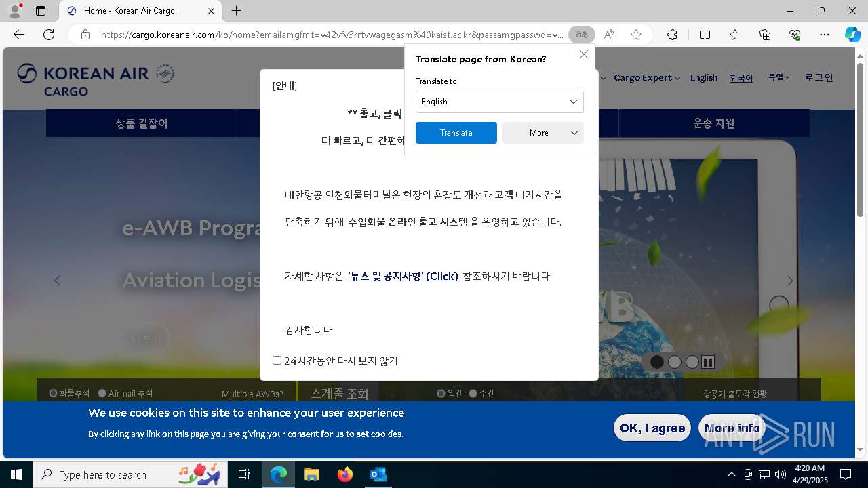
Task: Click Multiple AWBs? link
Action: (x=252, y=394)
